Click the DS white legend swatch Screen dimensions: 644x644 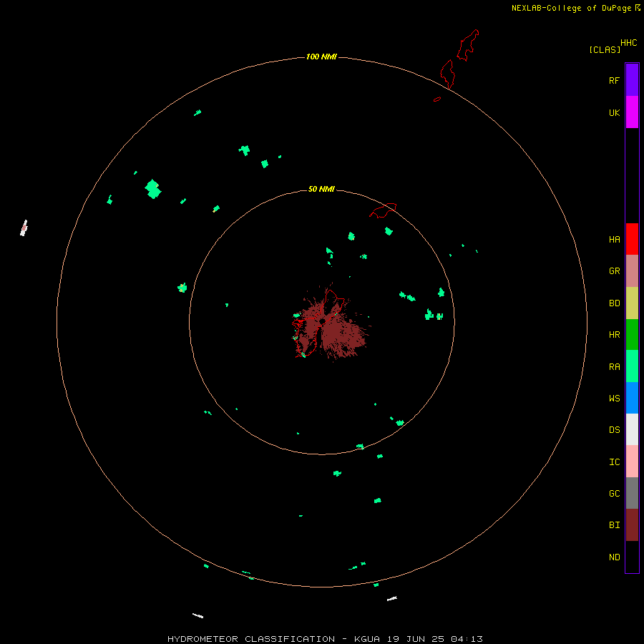click(632, 429)
